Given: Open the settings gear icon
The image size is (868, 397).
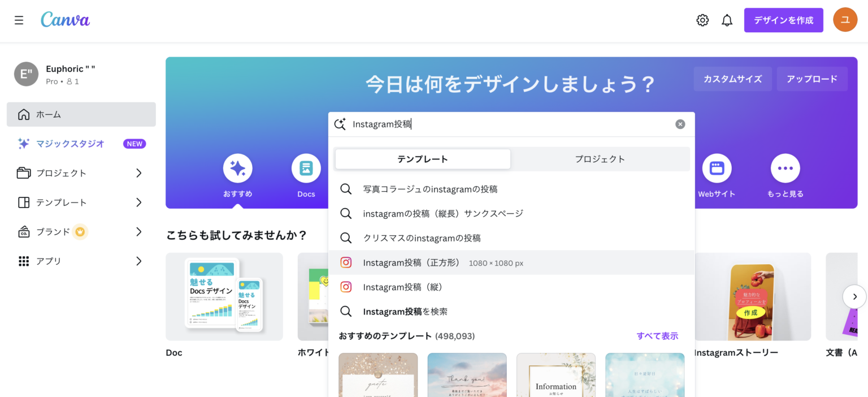Looking at the screenshot, I should tap(702, 20).
